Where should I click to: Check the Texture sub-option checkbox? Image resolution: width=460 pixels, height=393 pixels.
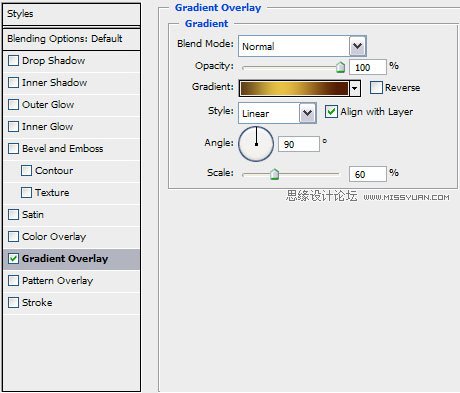click(x=26, y=193)
